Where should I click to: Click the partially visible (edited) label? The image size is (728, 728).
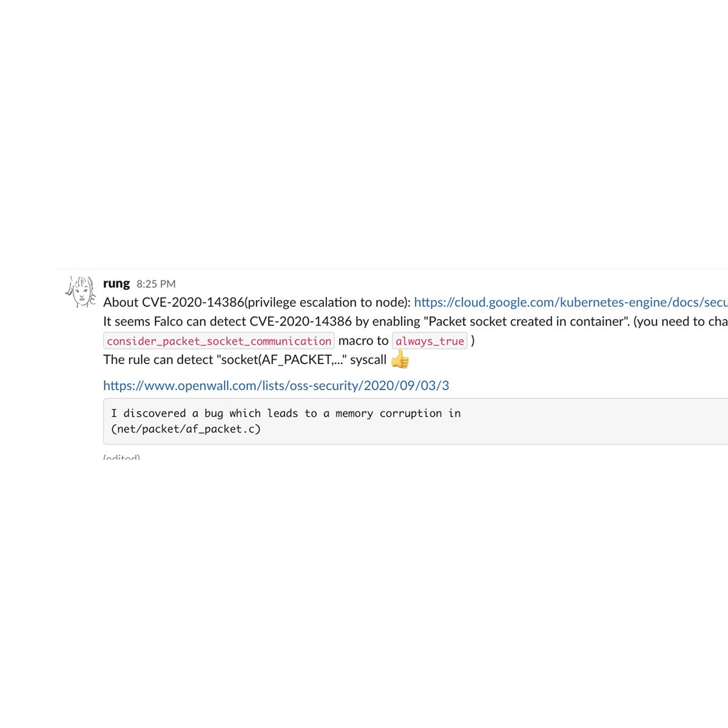[x=121, y=457]
